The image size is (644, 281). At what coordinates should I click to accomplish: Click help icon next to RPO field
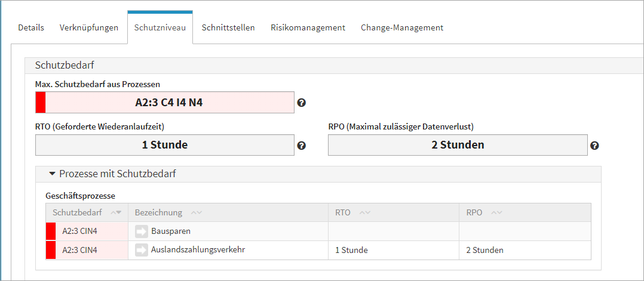click(x=594, y=146)
